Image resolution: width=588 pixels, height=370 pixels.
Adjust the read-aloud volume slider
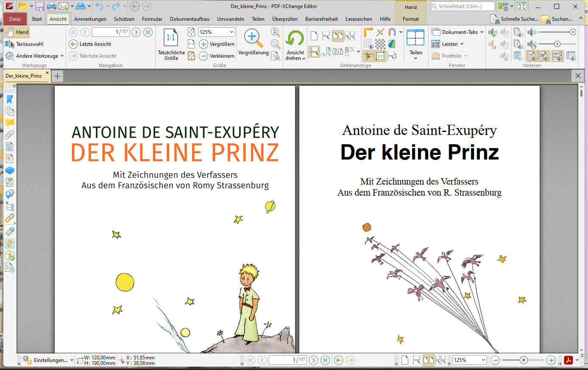(x=557, y=32)
